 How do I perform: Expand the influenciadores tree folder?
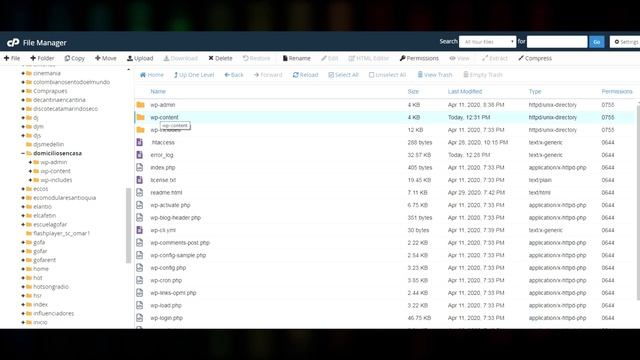(23, 313)
